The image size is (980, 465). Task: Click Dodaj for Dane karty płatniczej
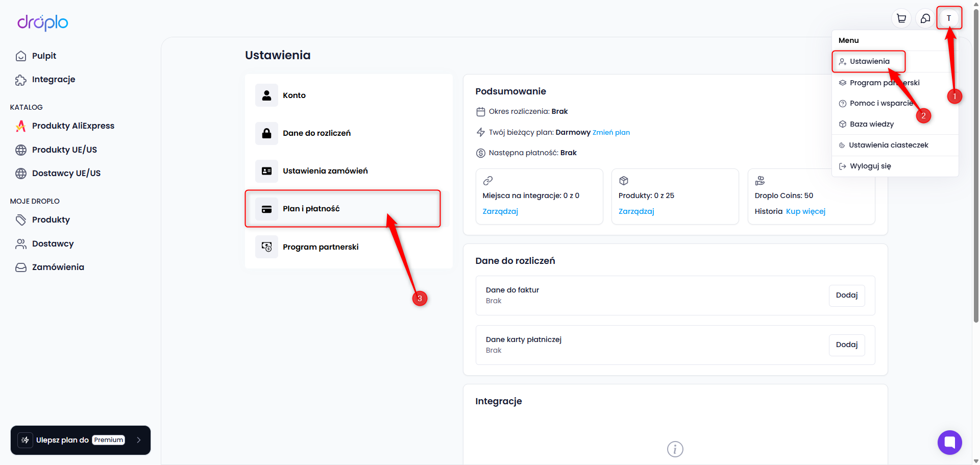(847, 345)
